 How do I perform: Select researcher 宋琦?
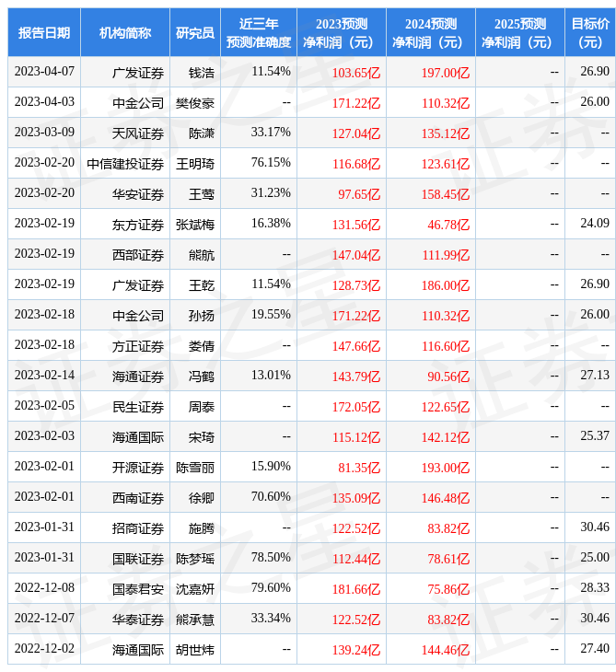click(202, 437)
